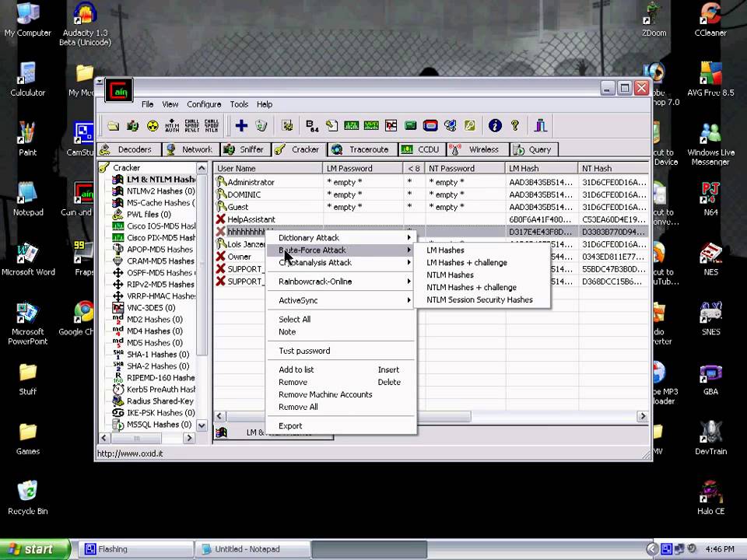
Task: Open the blue info About icon
Action: 495,126
